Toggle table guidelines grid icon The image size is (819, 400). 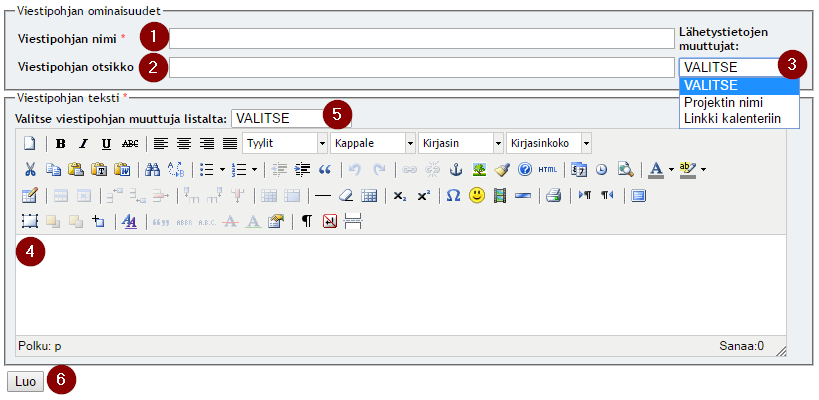click(369, 196)
